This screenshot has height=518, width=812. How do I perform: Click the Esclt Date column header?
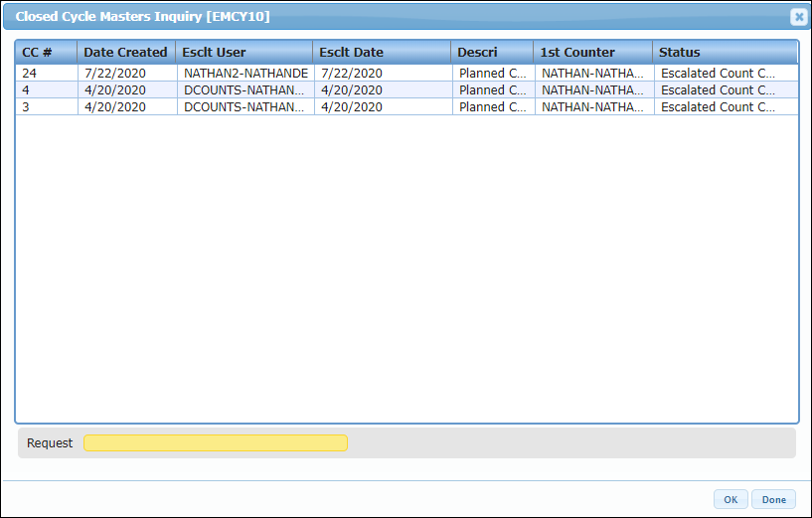pyautogui.click(x=382, y=52)
